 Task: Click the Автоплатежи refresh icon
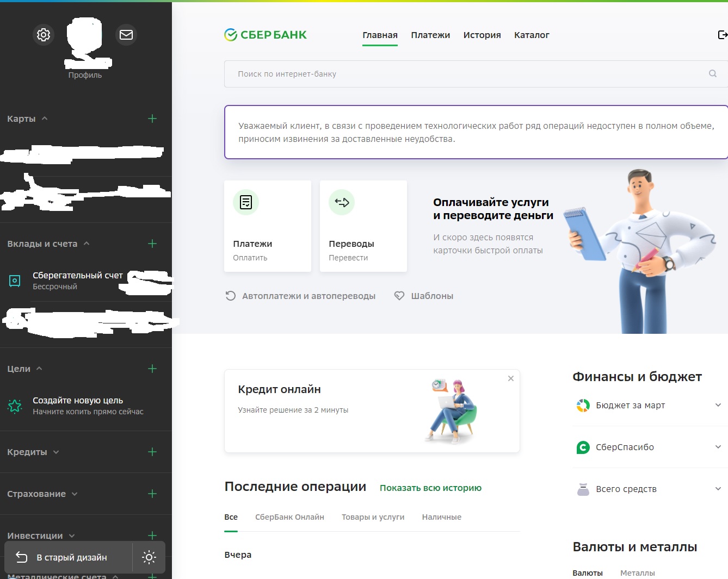pos(231,296)
